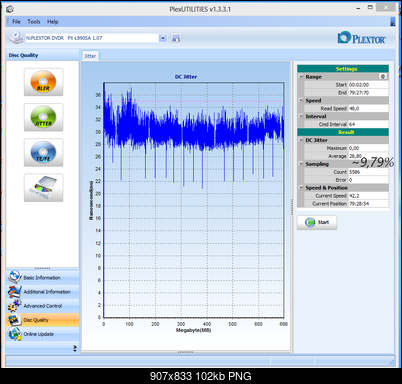Click the Result panel header
This screenshot has width=402, height=384.
343,132
